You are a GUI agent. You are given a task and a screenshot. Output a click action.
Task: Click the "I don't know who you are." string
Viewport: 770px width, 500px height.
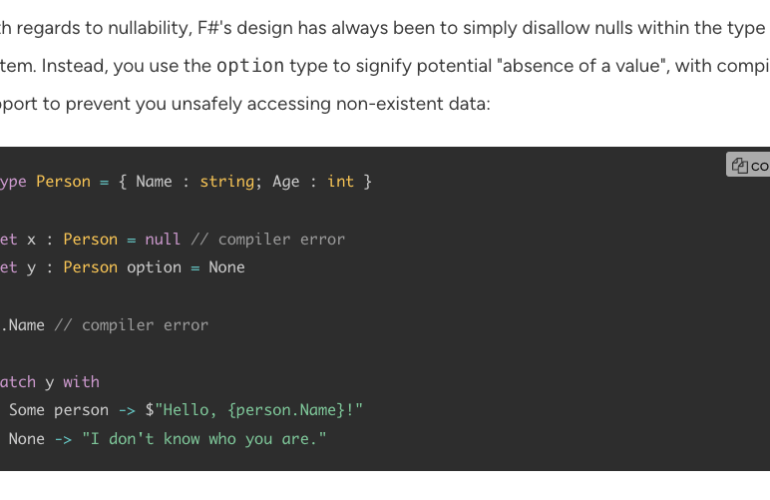[x=204, y=439]
